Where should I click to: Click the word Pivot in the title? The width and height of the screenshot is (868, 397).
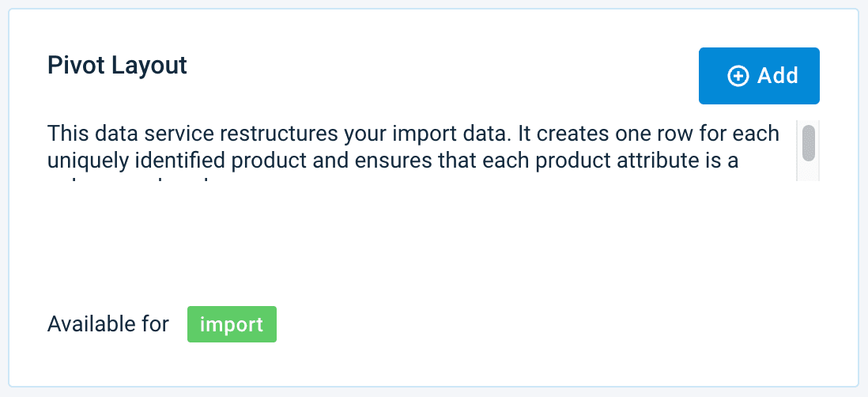71,65
